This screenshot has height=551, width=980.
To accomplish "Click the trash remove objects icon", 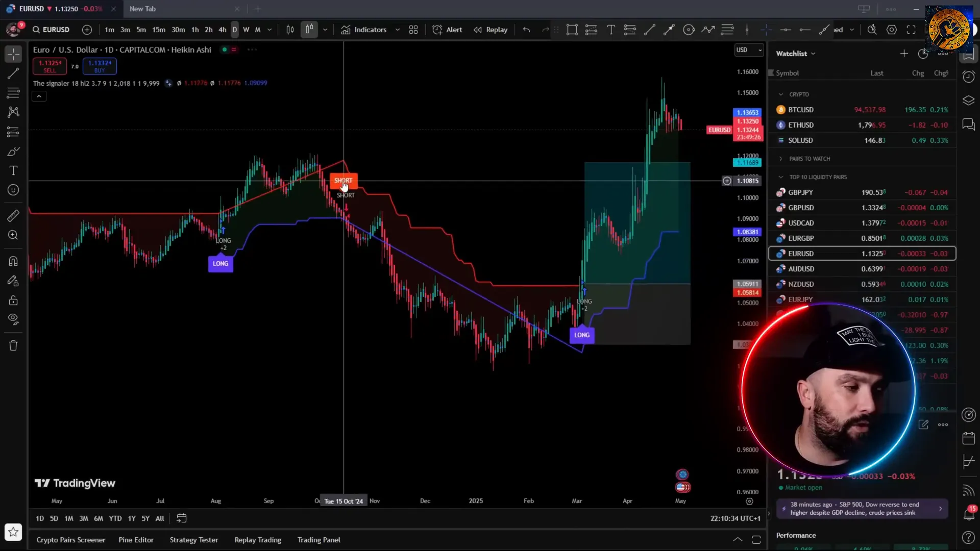I will tap(13, 345).
